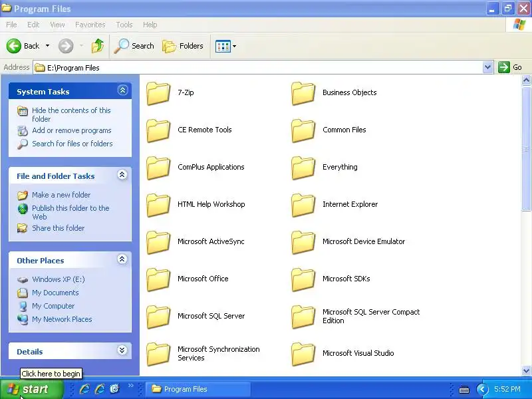Show more quick launch items chevron

(x=130, y=385)
